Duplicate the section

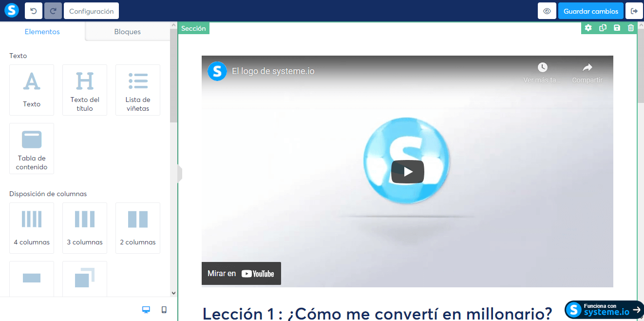603,28
